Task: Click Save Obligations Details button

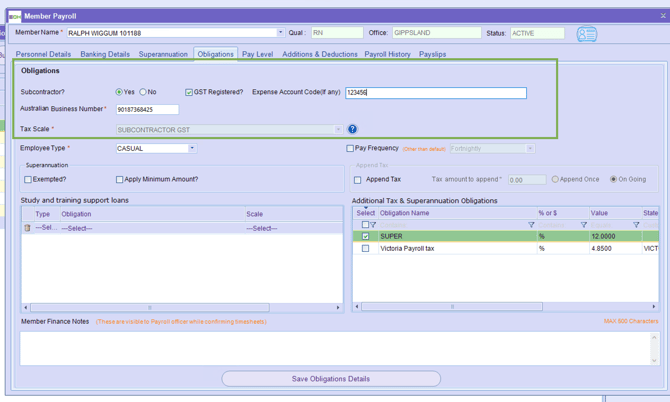Action: (331, 379)
